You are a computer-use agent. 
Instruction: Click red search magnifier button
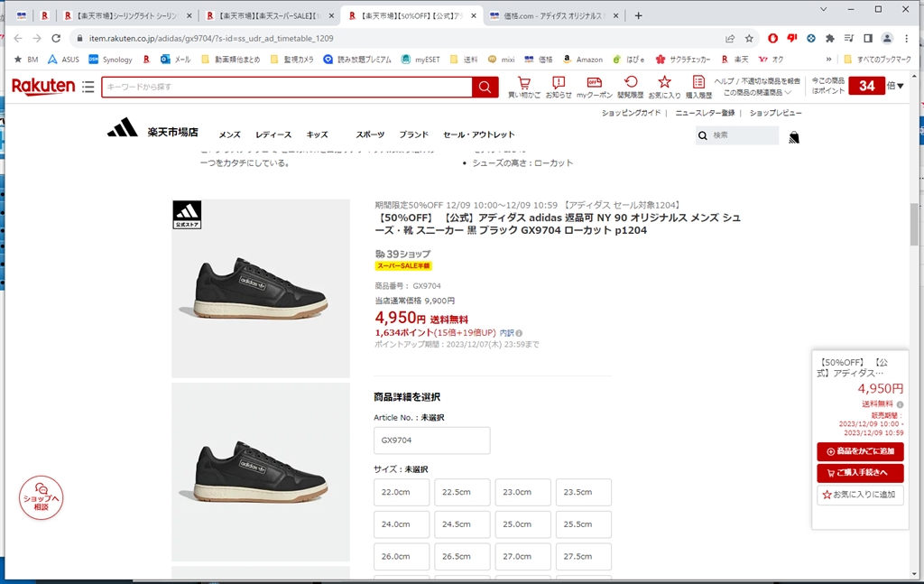(485, 88)
